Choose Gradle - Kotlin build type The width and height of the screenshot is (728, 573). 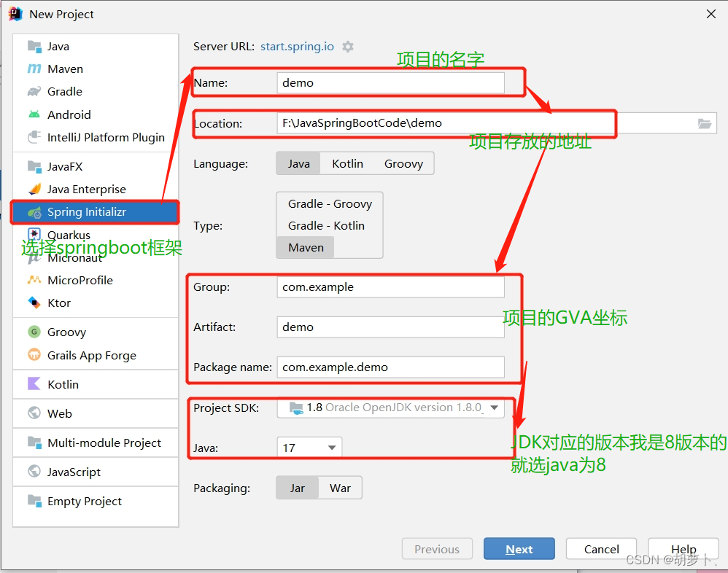pos(326,225)
